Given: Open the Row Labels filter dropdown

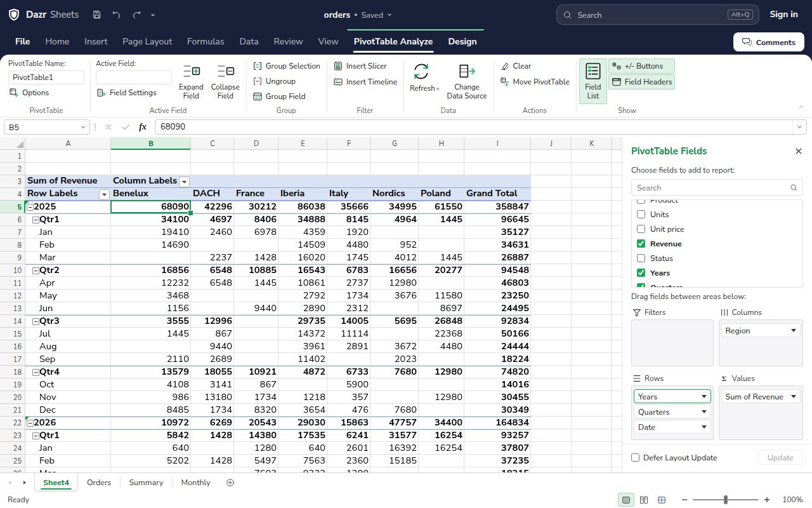Looking at the screenshot, I should pyautogui.click(x=105, y=194).
